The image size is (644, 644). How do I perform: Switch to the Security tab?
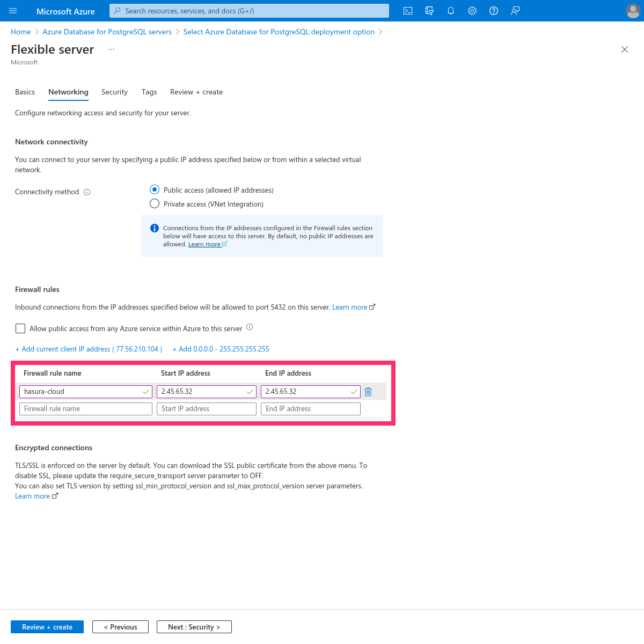114,92
